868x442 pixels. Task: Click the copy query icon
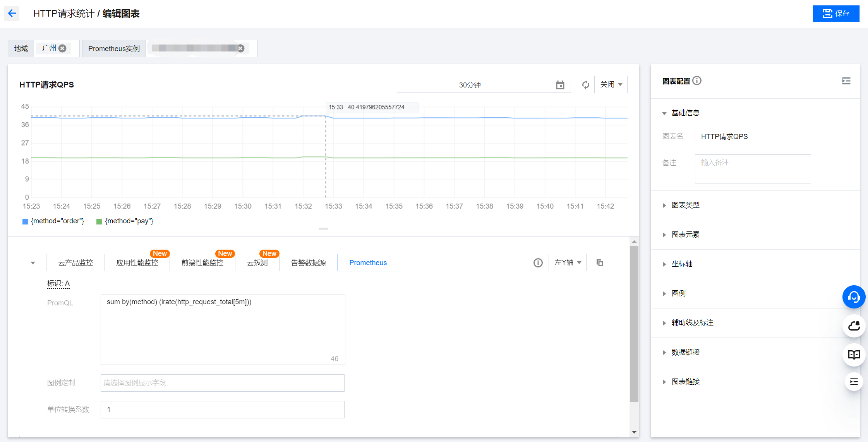[600, 263]
